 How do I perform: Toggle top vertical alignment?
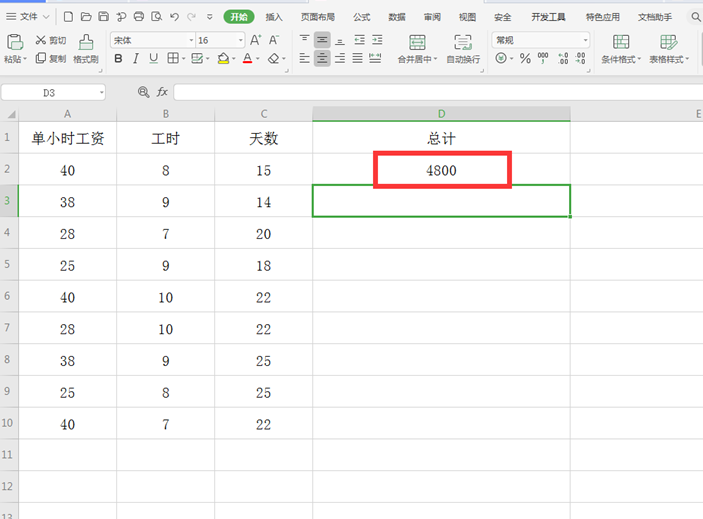coord(304,40)
